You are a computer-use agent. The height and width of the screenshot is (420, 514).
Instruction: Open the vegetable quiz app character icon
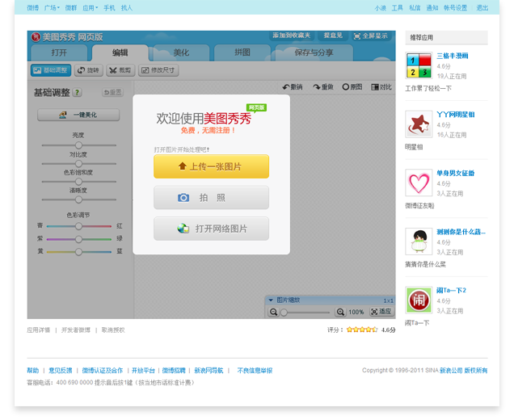coord(419,241)
